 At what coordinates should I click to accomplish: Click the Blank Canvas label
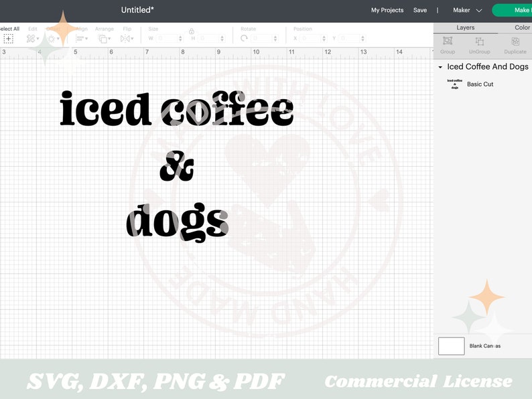pyautogui.click(x=485, y=345)
